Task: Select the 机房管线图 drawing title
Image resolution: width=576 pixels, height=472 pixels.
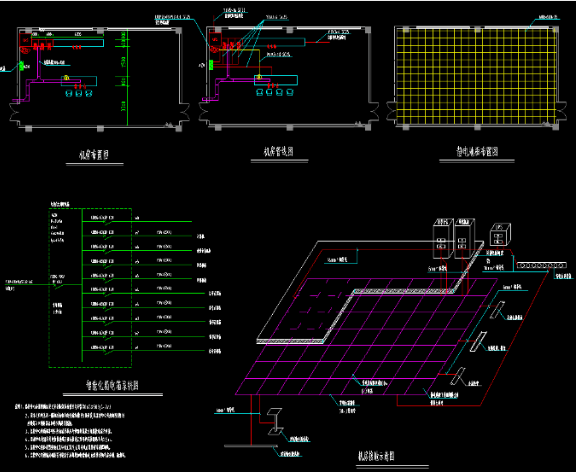Action: [x=279, y=151]
